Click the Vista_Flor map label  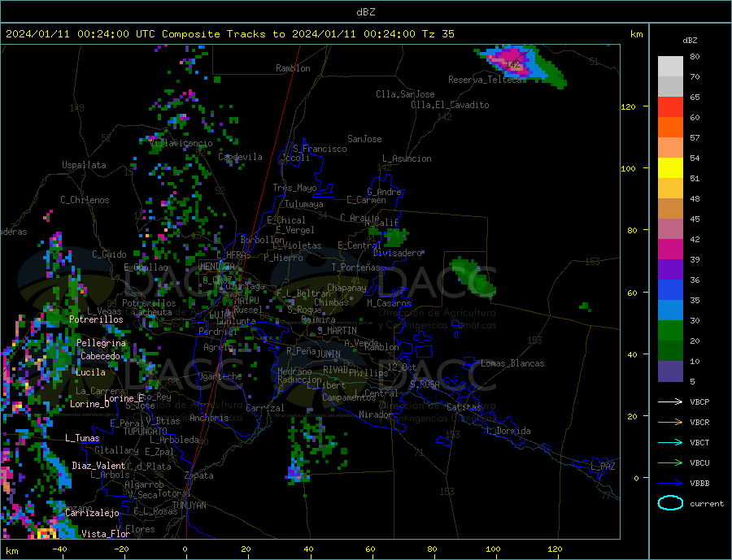106,533
